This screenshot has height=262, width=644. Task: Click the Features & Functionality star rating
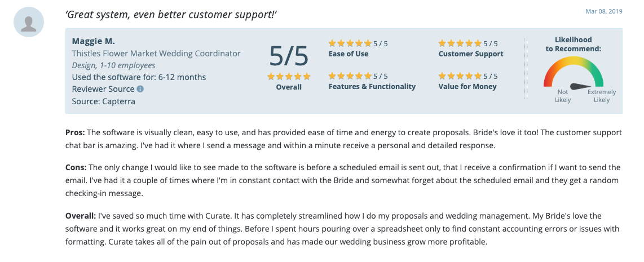tap(350, 76)
